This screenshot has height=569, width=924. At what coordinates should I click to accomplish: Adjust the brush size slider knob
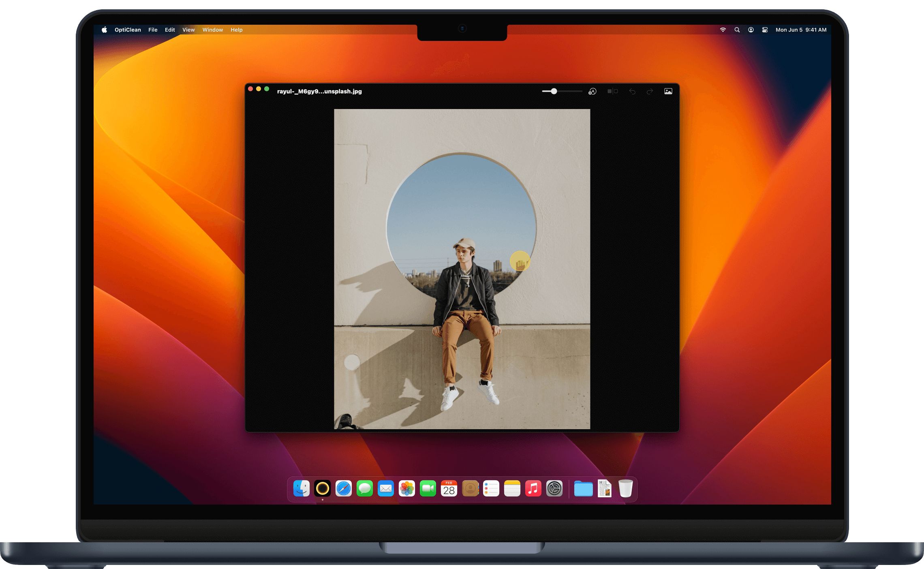554,92
